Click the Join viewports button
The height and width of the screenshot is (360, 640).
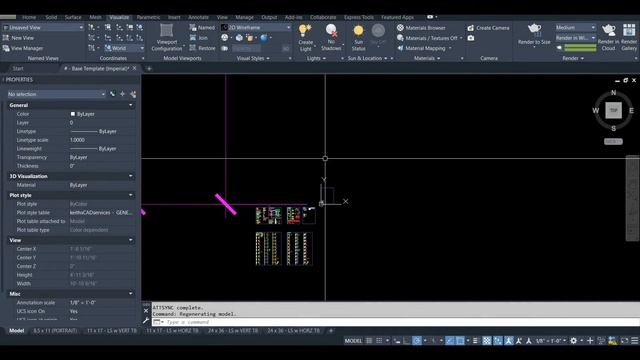coord(199,38)
